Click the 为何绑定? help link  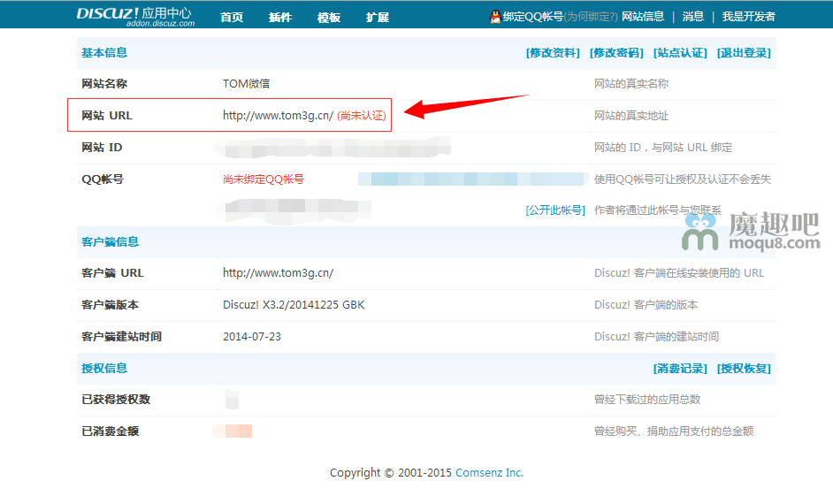590,17
